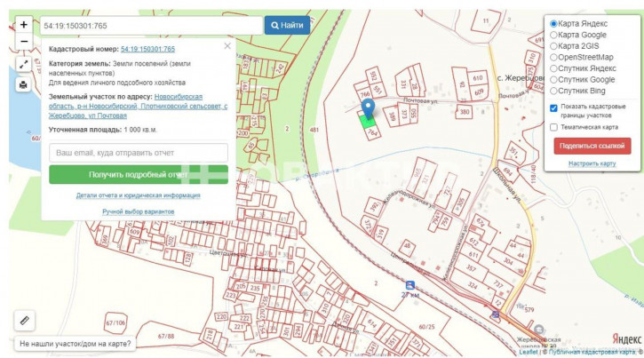Viewport: 644px width, 358px height.
Task: Open the parcel address link
Action: 138,107
